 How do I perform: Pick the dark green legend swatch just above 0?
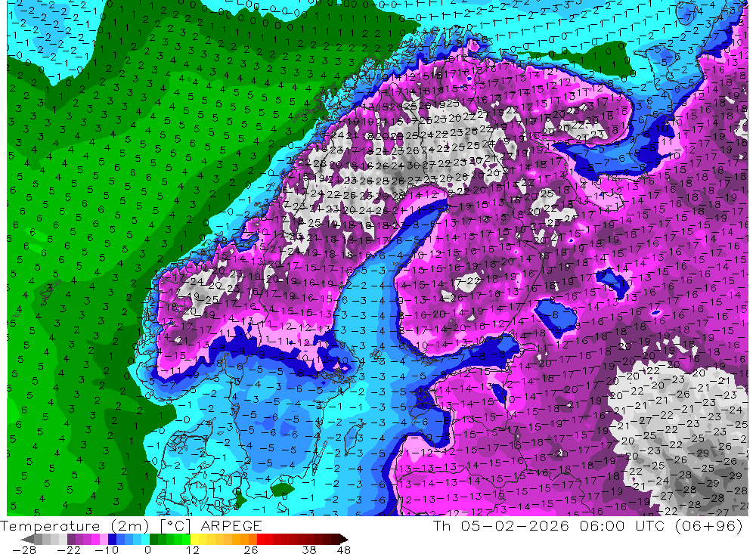click(153, 539)
